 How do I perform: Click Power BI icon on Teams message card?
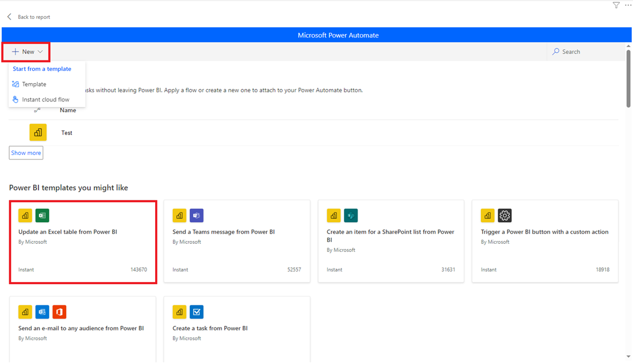point(179,215)
